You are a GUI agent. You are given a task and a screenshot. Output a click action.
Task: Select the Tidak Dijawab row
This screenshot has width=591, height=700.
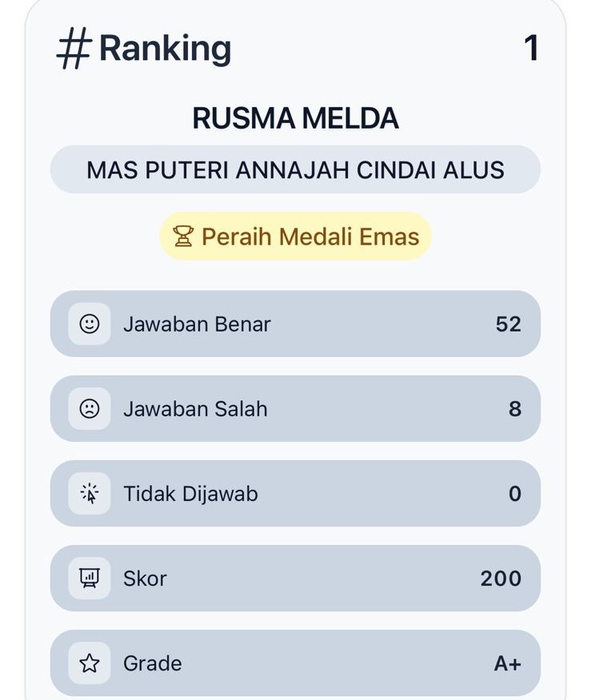click(295, 494)
